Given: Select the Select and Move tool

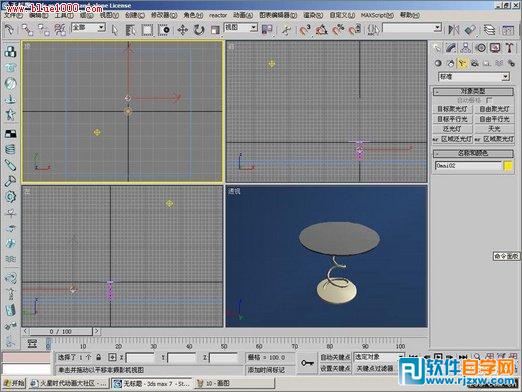Looking at the screenshot, I should pyautogui.click(x=182, y=30).
